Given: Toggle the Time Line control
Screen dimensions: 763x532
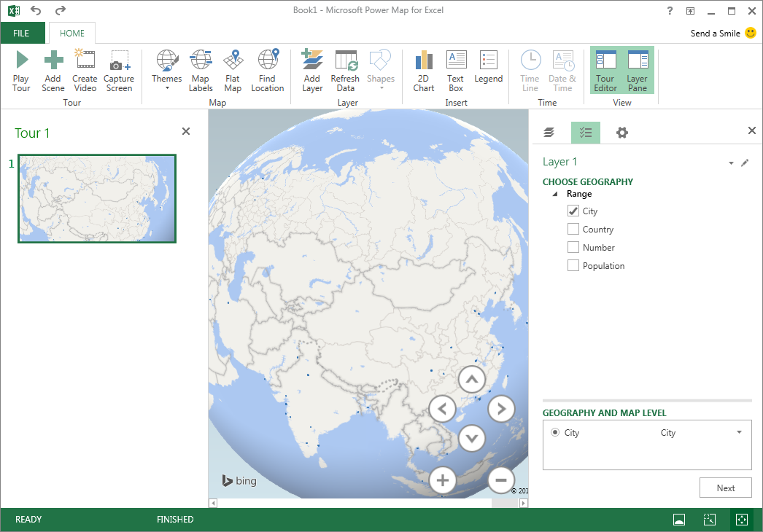Looking at the screenshot, I should click(x=530, y=71).
